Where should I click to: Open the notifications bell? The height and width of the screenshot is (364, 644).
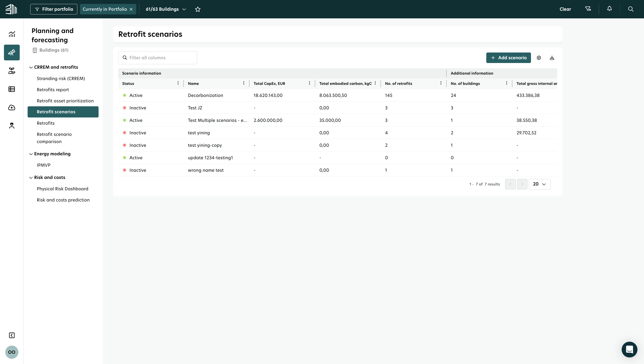[609, 9]
